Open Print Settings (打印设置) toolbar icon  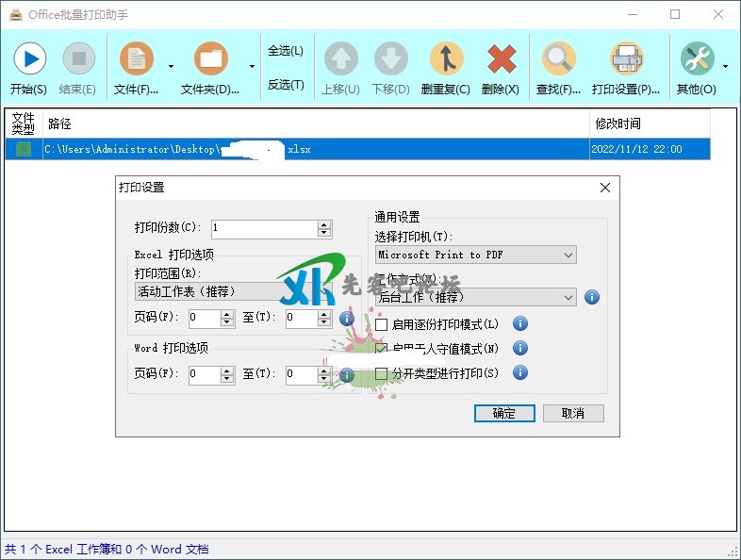[626, 59]
